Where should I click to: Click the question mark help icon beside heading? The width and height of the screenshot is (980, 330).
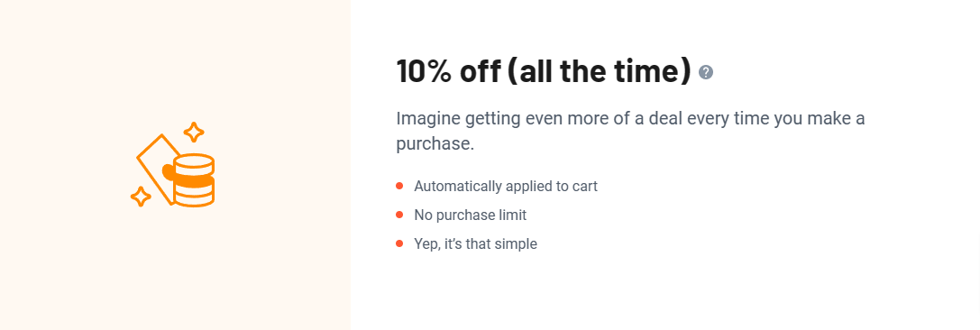[x=706, y=72]
